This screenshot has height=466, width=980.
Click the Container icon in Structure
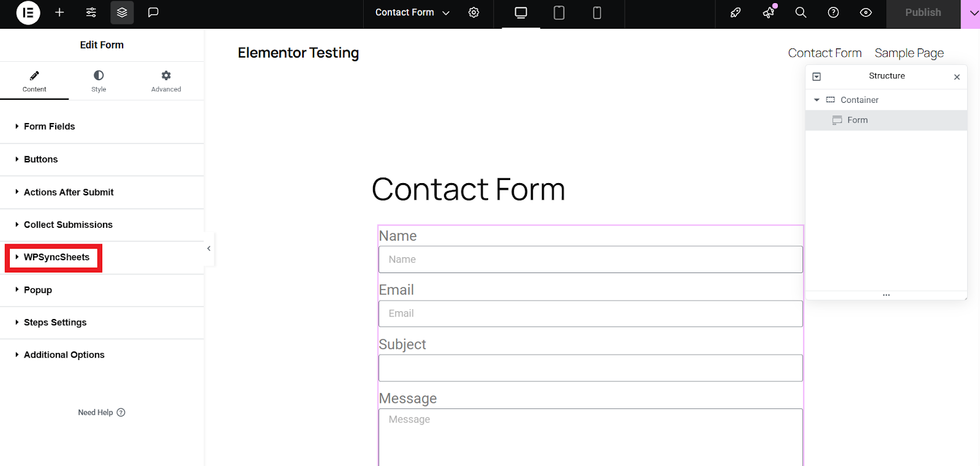(x=831, y=100)
